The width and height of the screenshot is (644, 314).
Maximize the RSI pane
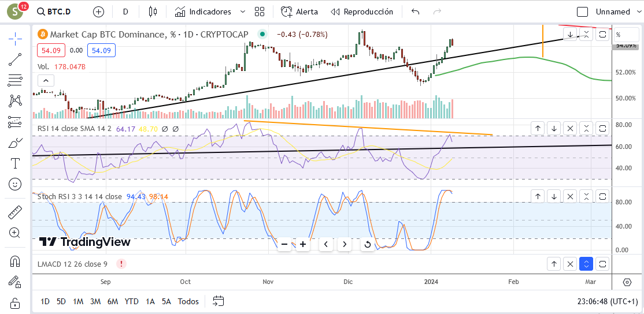[x=602, y=129]
